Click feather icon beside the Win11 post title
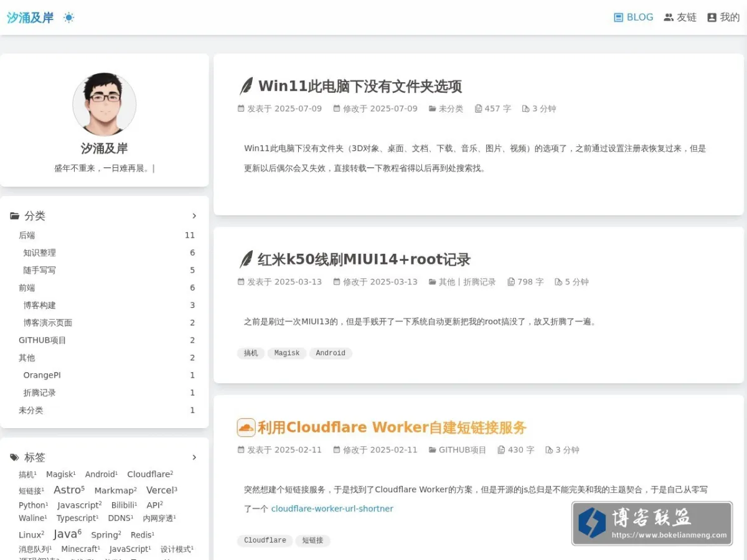Viewport: 747px width, 560px height. [x=247, y=86]
